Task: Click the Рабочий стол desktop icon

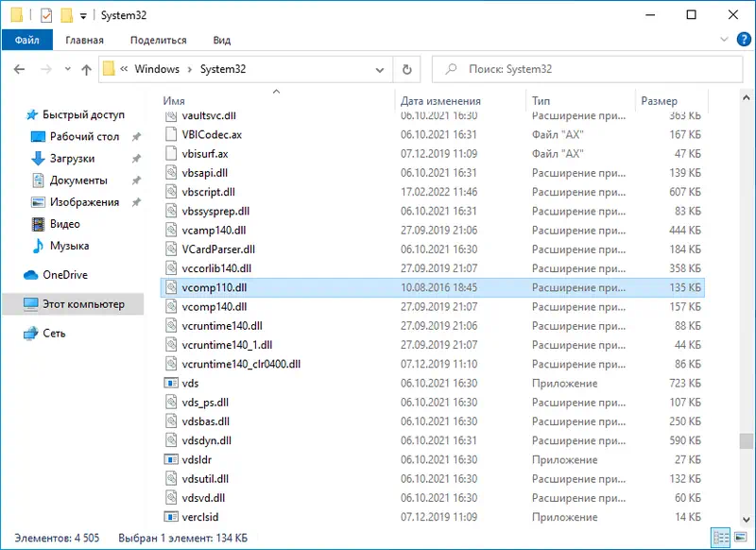Action: [x=38, y=137]
